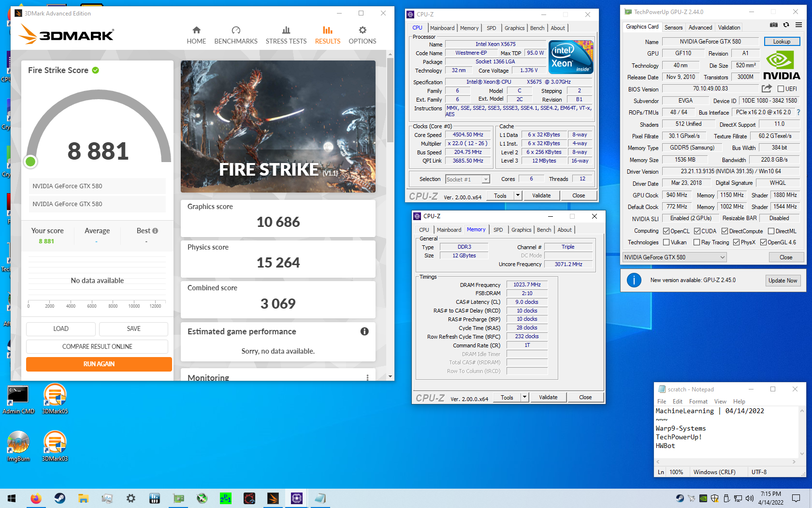Click the LOAD button in 3DMark

61,329
